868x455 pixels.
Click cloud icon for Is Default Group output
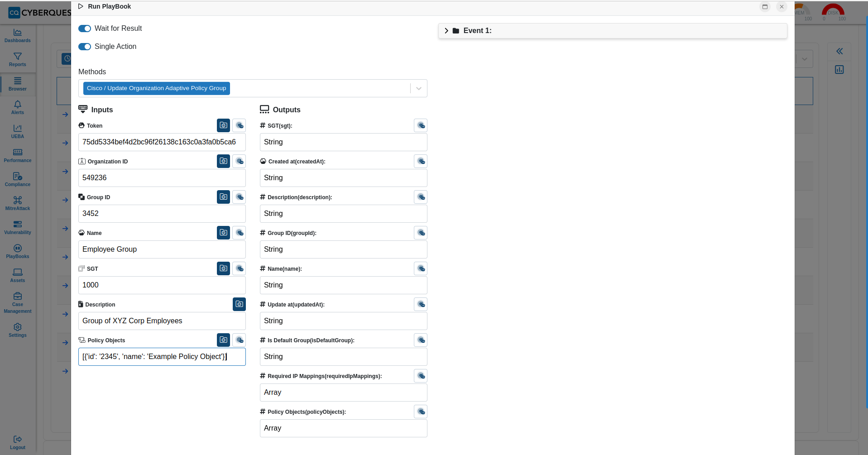click(x=421, y=340)
